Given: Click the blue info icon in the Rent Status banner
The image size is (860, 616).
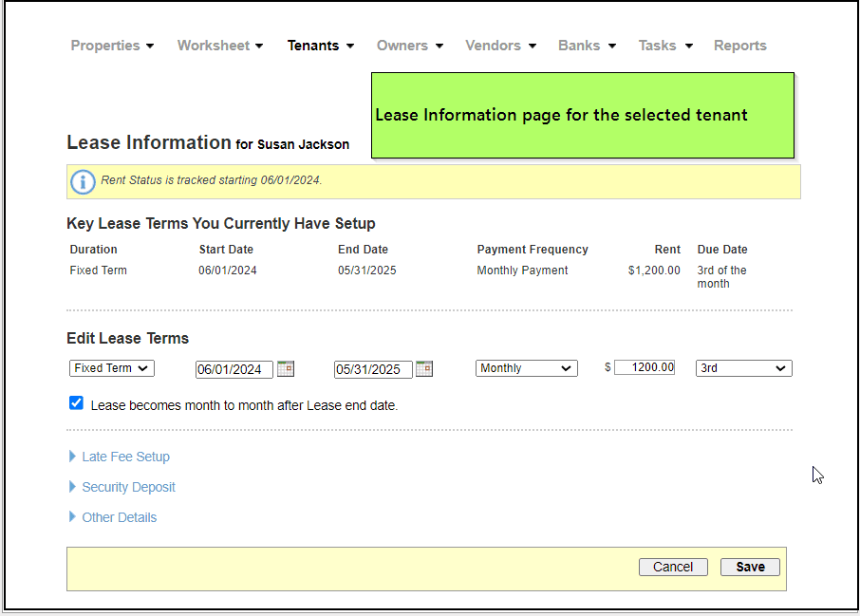Looking at the screenshot, I should point(84,181).
